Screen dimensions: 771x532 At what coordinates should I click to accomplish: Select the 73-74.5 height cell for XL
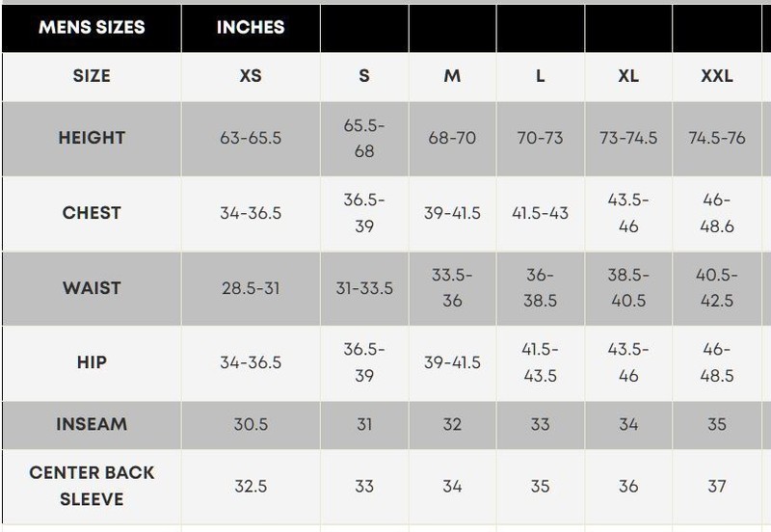[628, 138]
